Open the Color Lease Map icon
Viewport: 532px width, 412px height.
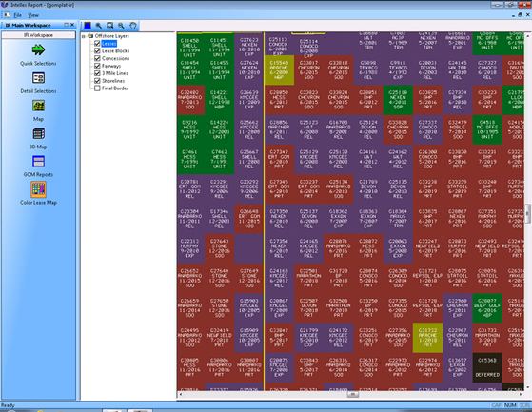38,189
